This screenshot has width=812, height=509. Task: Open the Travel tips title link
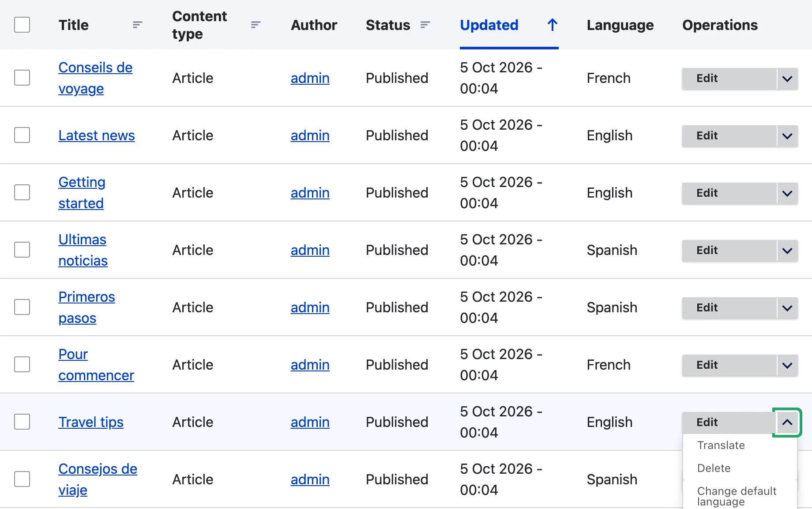pos(91,422)
